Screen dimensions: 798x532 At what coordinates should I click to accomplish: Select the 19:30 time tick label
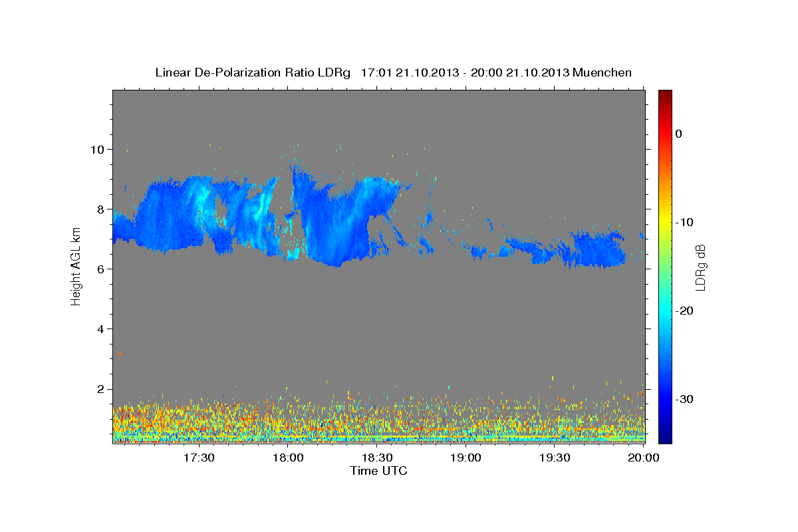coord(555,458)
